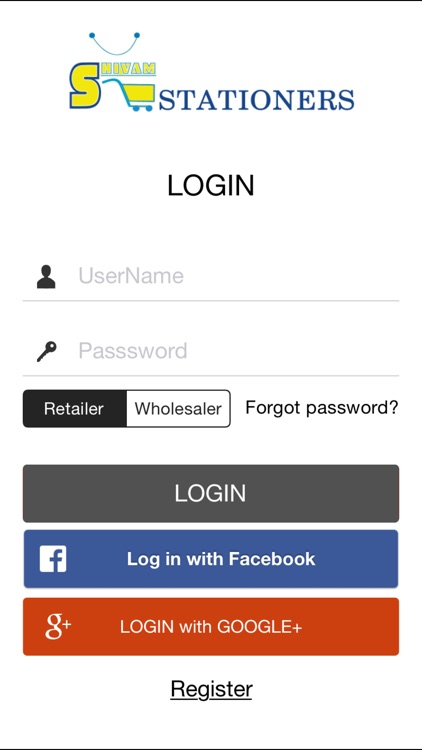The height and width of the screenshot is (750, 422).
Task: Open the underlined Register link
Action: click(x=211, y=689)
